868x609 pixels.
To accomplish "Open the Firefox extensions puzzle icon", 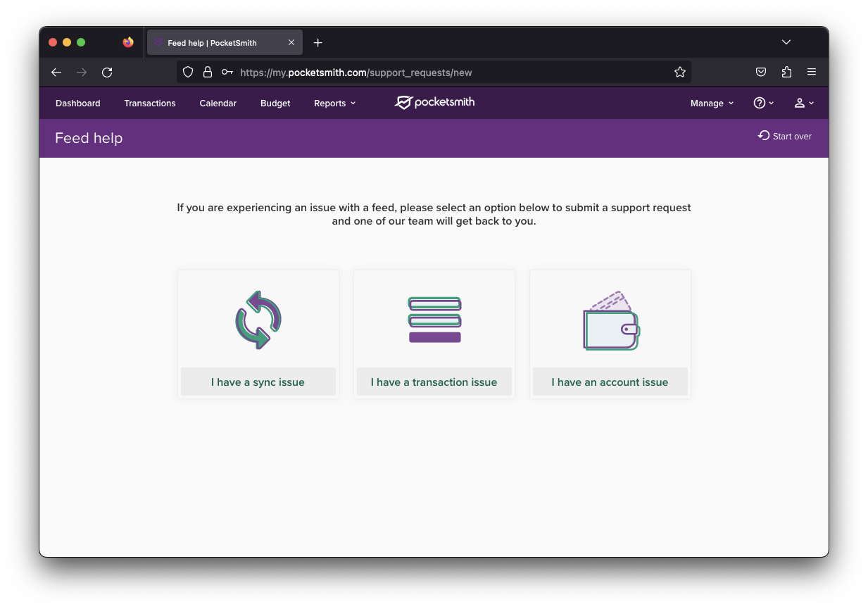I will [x=786, y=72].
